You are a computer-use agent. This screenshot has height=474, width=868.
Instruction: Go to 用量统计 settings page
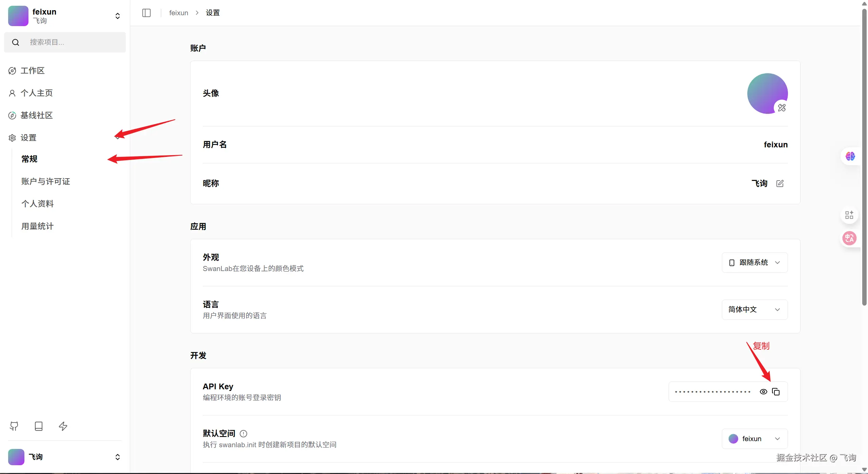pyautogui.click(x=37, y=226)
